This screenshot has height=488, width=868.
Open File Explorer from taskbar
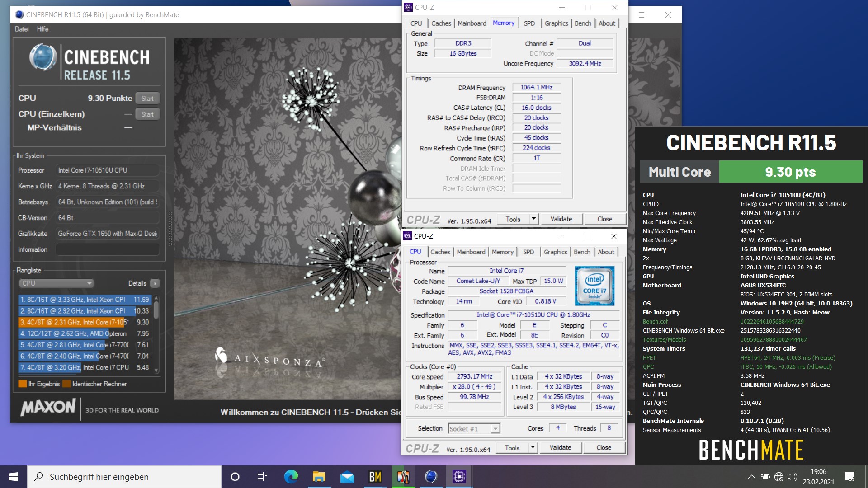click(x=319, y=477)
